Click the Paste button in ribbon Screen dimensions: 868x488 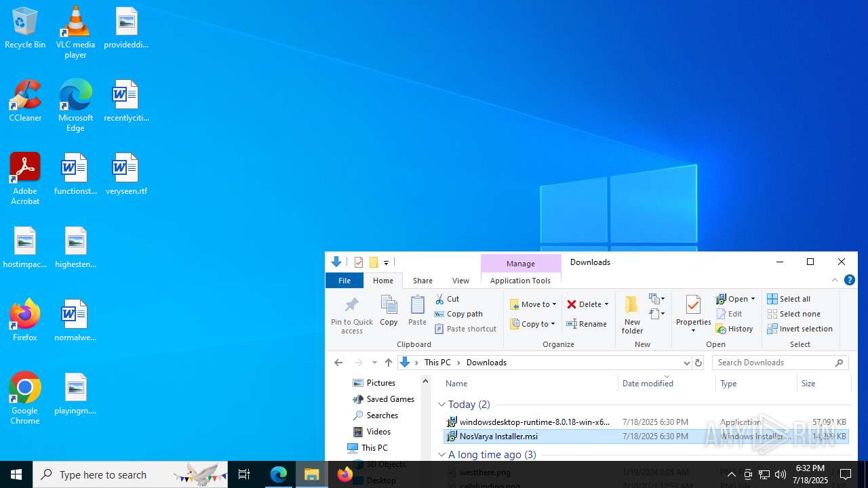pos(417,311)
